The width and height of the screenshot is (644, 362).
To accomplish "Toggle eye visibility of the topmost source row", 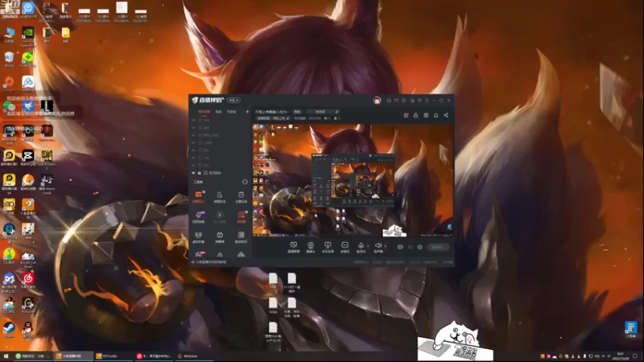I will point(193,120).
